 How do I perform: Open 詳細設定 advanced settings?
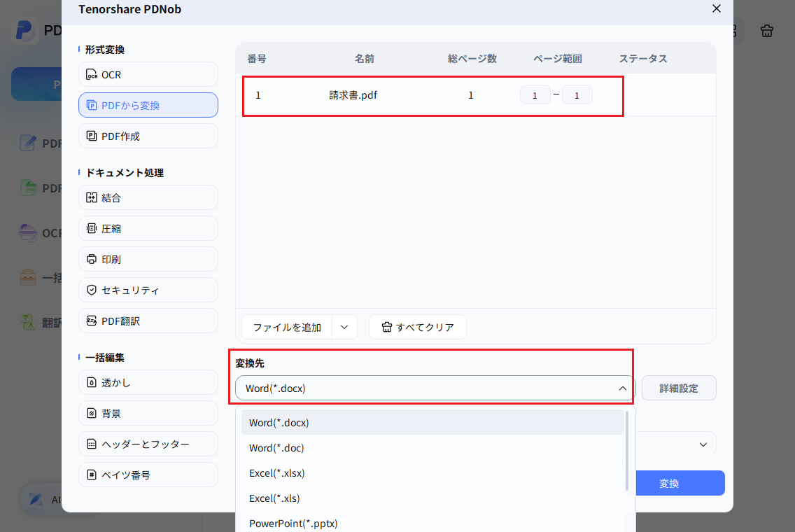(679, 388)
